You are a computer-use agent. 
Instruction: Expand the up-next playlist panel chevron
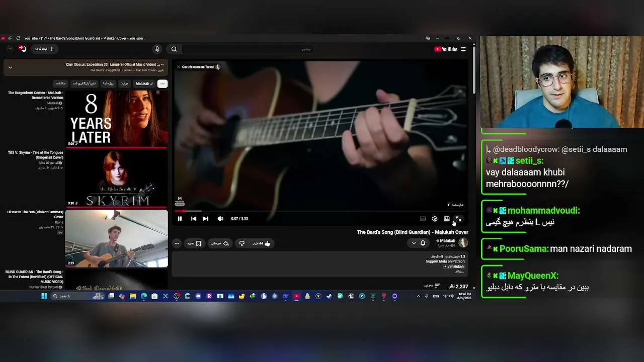[10, 67]
